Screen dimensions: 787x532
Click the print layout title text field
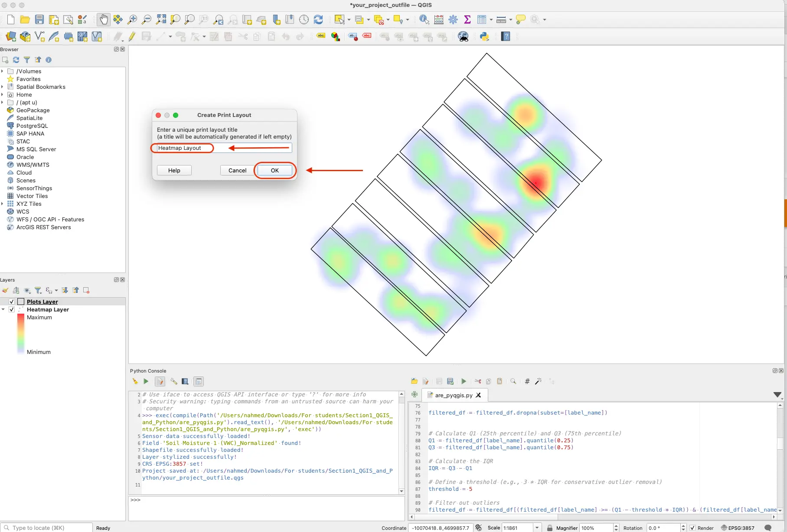[224, 148]
